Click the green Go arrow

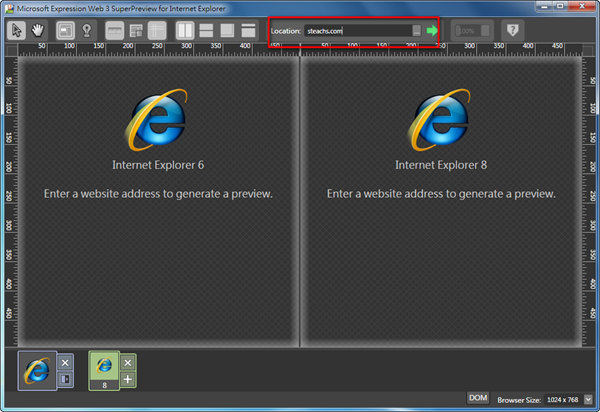(x=432, y=31)
